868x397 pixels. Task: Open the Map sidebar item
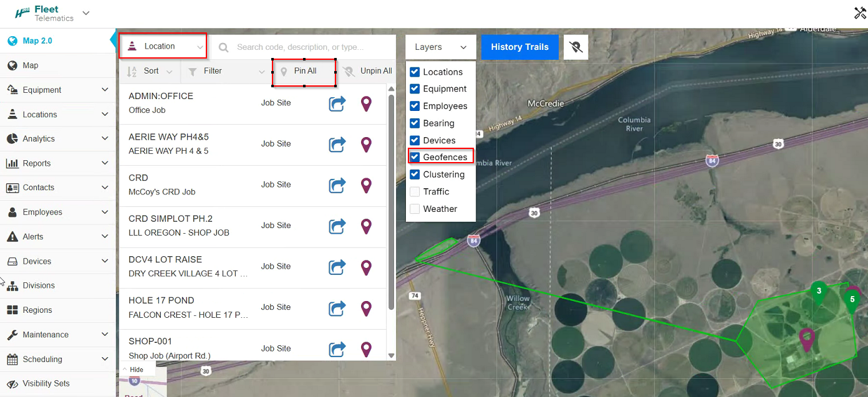[58, 65]
